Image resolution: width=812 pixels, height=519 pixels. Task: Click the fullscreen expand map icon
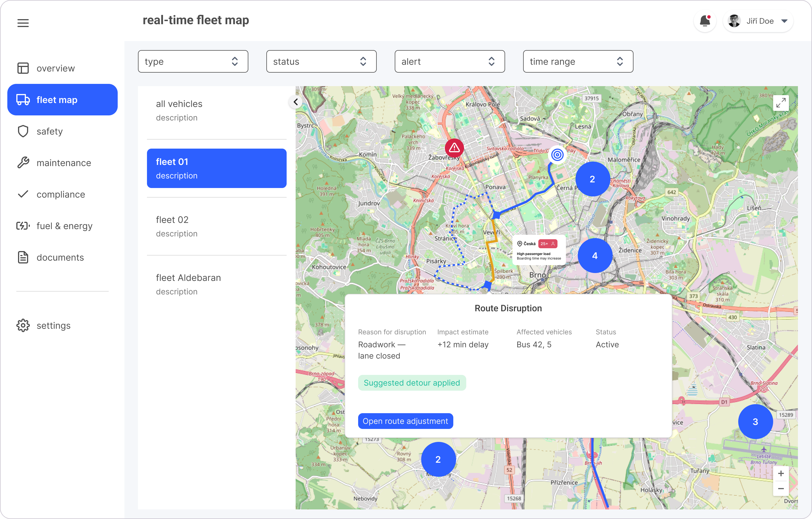tap(781, 103)
